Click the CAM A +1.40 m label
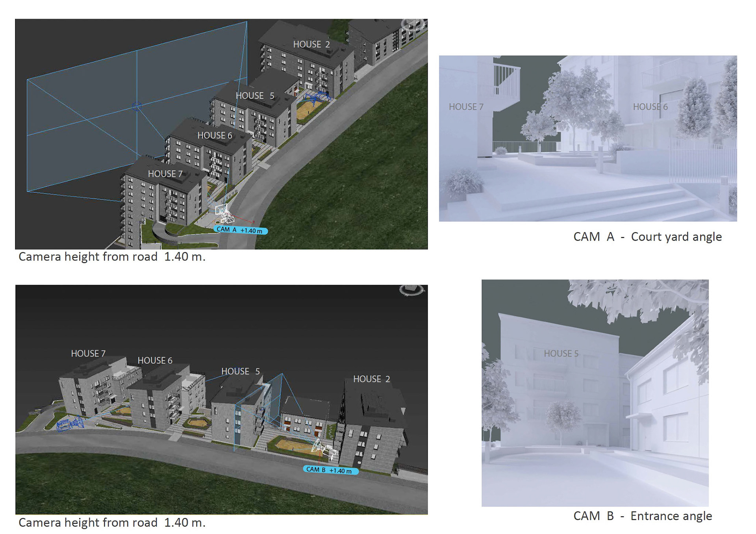Image resolution: width=756 pixels, height=534 pixels. (241, 230)
